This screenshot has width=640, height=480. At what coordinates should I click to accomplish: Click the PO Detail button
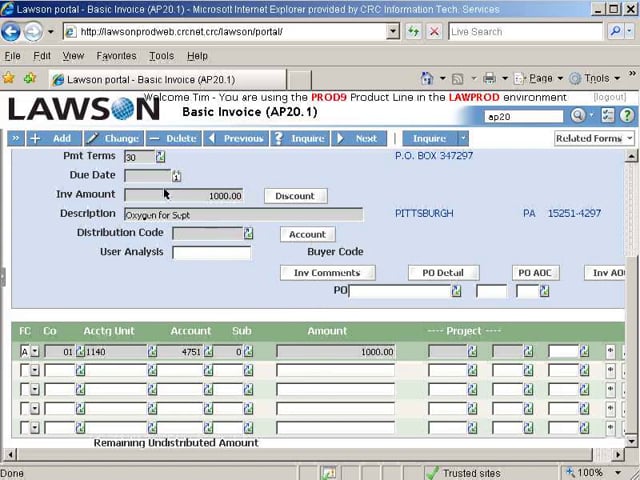click(443, 273)
